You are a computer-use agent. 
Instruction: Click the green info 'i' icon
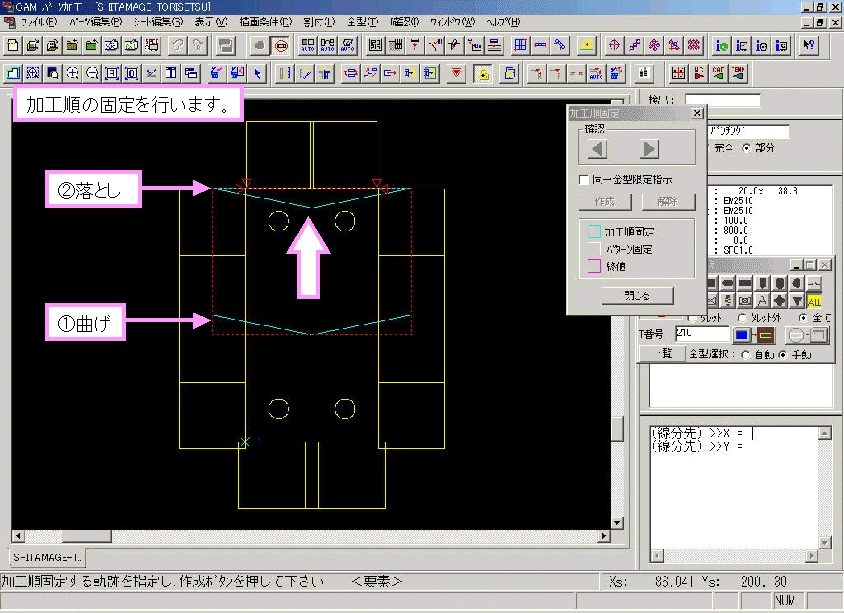tap(722, 46)
